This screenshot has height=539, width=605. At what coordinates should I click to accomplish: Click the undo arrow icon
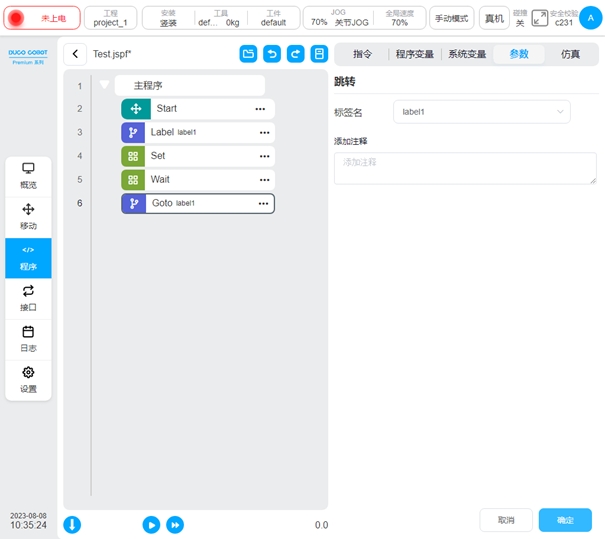[272, 54]
